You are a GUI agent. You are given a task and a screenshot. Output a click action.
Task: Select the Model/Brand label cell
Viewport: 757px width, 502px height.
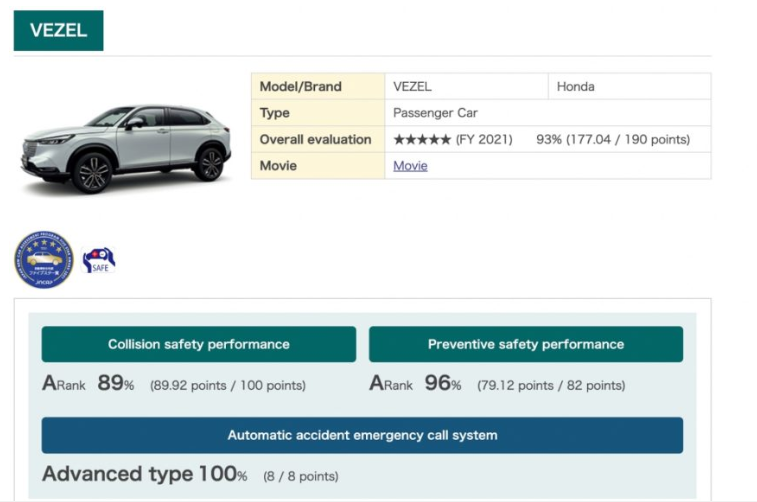pos(318,86)
